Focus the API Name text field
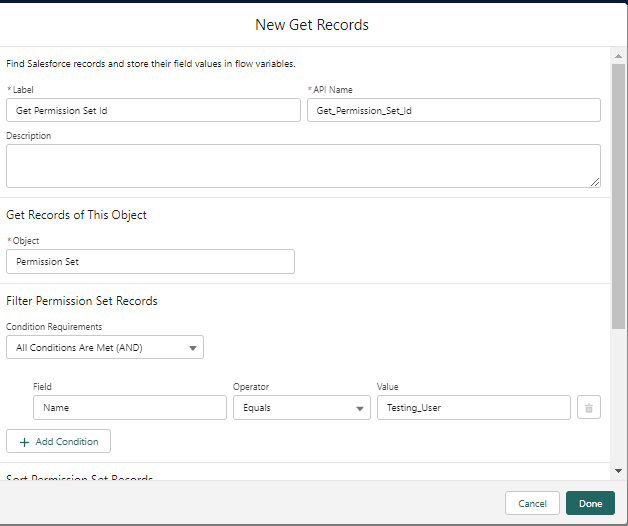The height and width of the screenshot is (526, 628). (453, 110)
